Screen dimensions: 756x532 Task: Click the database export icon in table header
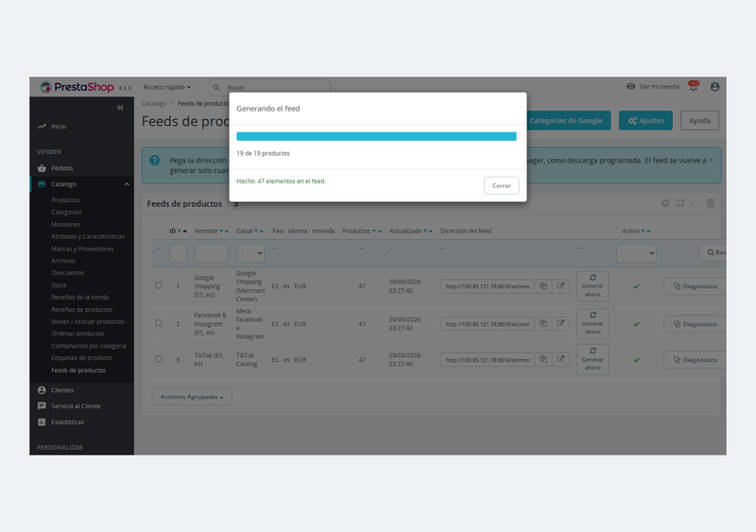(711, 203)
